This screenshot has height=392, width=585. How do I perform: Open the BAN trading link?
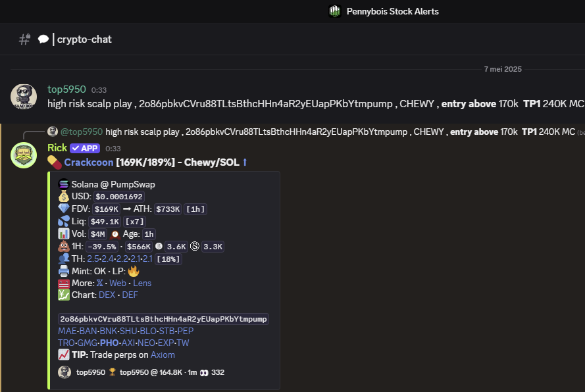coord(88,331)
